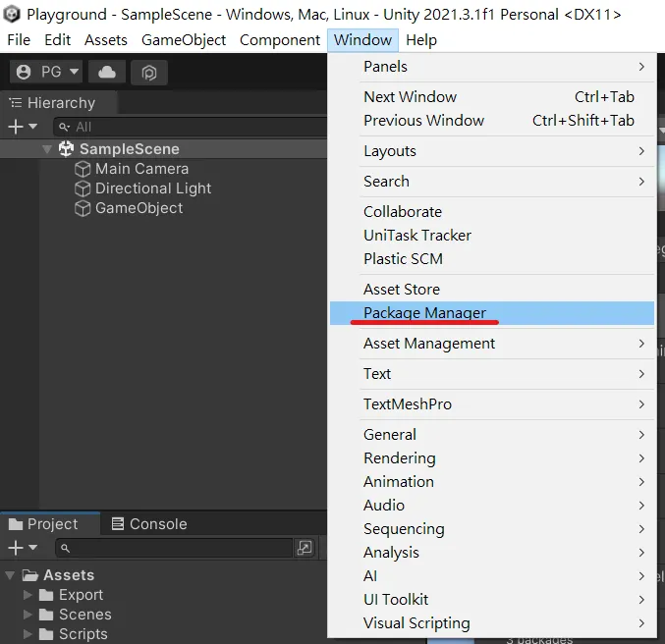This screenshot has height=644, width=665.
Task: Click the Hierarchy search field
Action: pos(191,127)
